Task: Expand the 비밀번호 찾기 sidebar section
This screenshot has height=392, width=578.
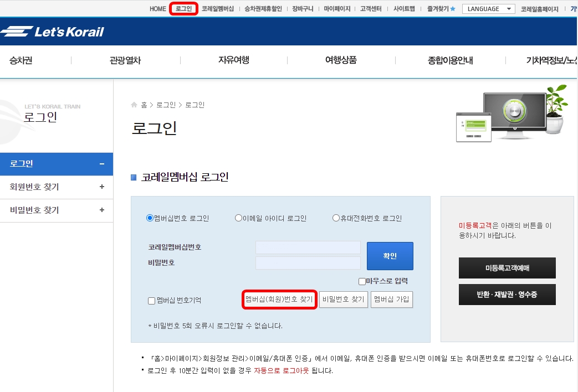Action: (x=57, y=211)
